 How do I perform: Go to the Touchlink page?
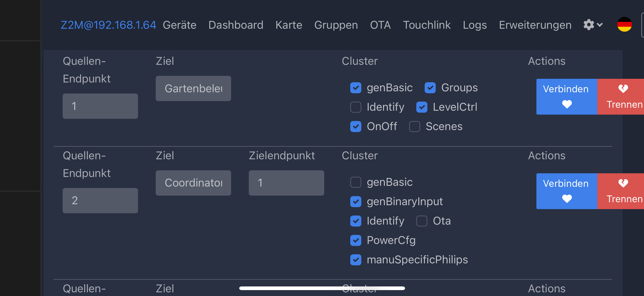coord(426,25)
